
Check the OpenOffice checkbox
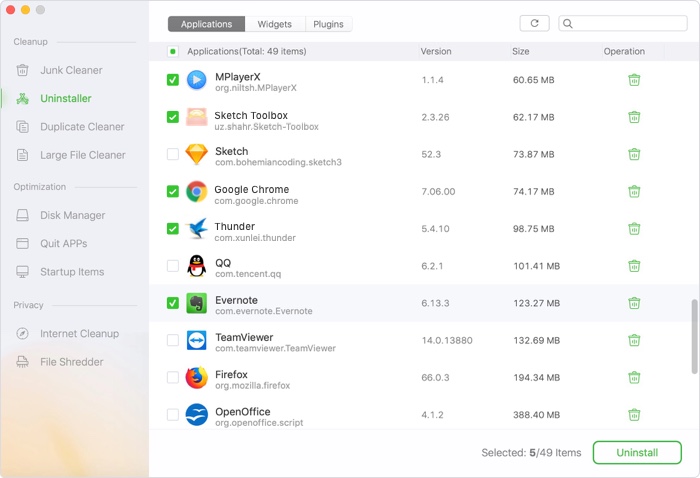coord(173,415)
